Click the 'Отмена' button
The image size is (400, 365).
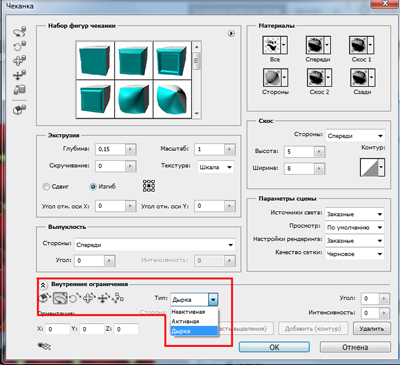tap(355, 347)
